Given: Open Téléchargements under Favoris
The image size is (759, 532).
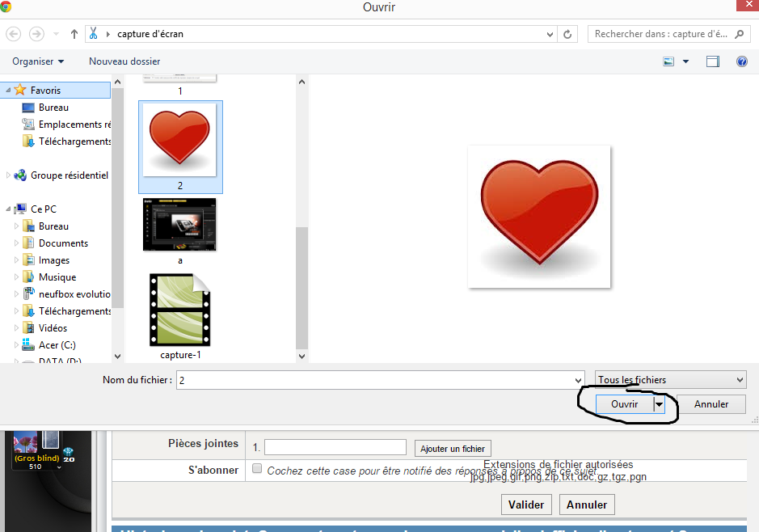Looking at the screenshot, I should [67, 141].
